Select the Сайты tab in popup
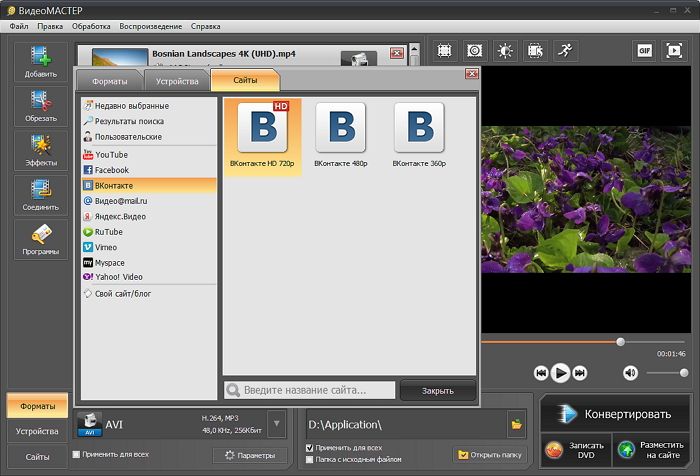 [x=245, y=80]
